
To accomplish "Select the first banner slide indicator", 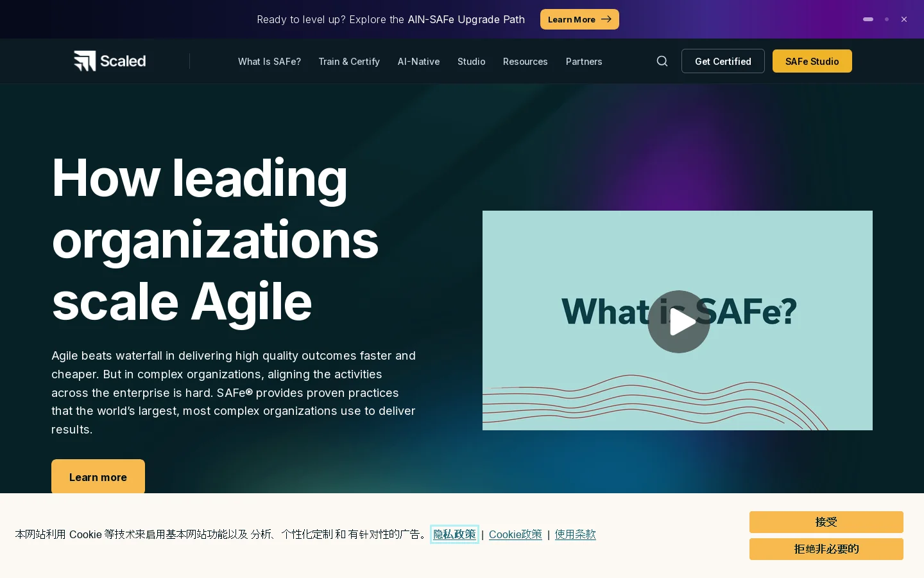I will (868, 19).
